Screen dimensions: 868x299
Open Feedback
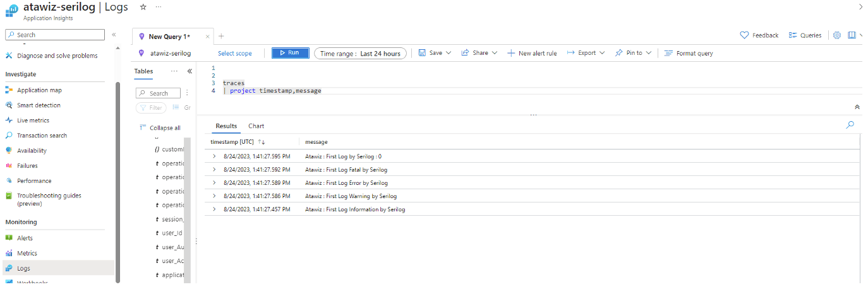[x=759, y=35]
